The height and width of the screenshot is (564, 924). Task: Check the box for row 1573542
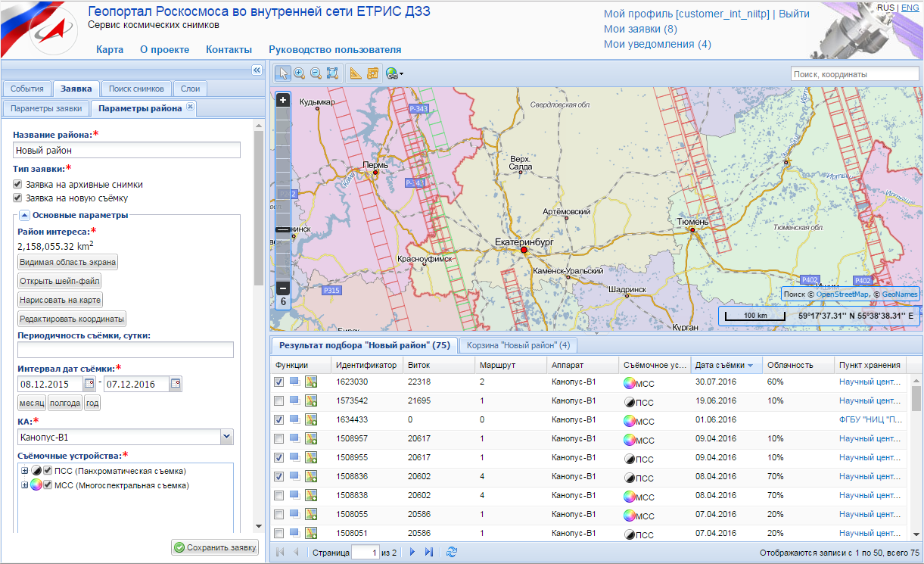coord(279,400)
